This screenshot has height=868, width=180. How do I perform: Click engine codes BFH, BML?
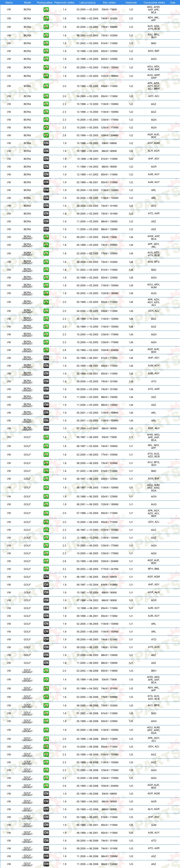pyautogui.click(x=154, y=569)
